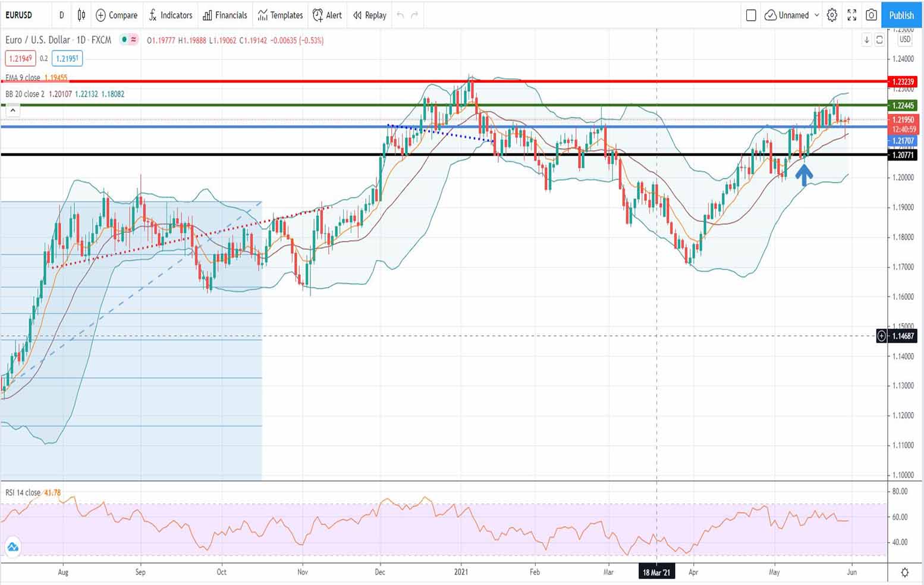
Task: Click the EURUSD symbol search field
Action: tap(24, 15)
